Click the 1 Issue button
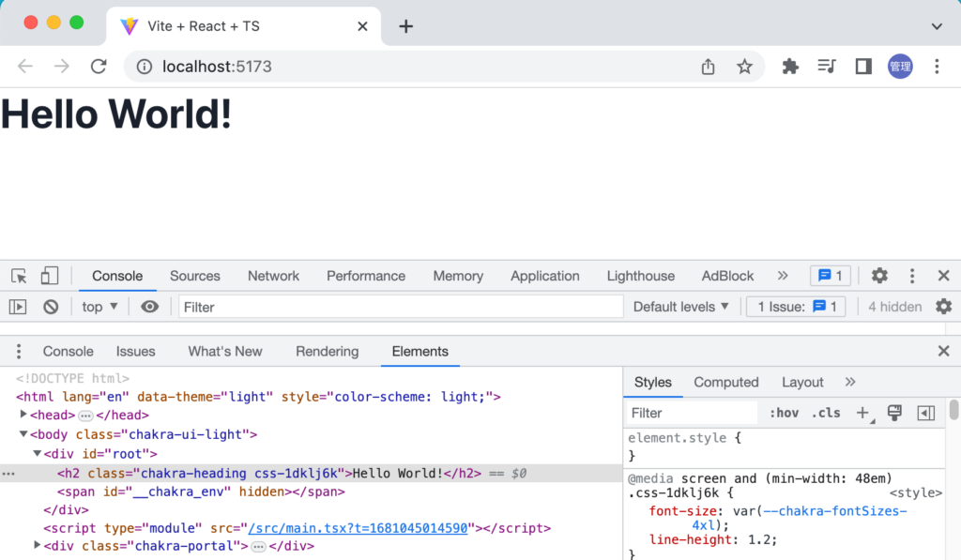 click(x=796, y=307)
